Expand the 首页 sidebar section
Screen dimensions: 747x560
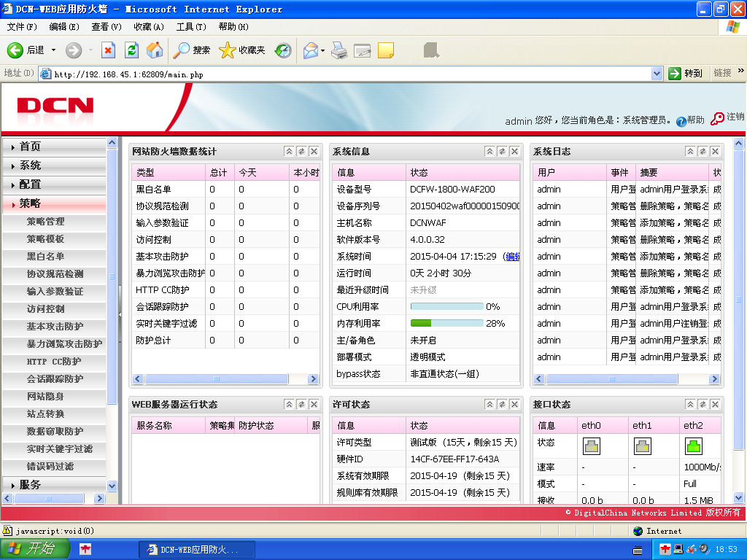pos(54,147)
